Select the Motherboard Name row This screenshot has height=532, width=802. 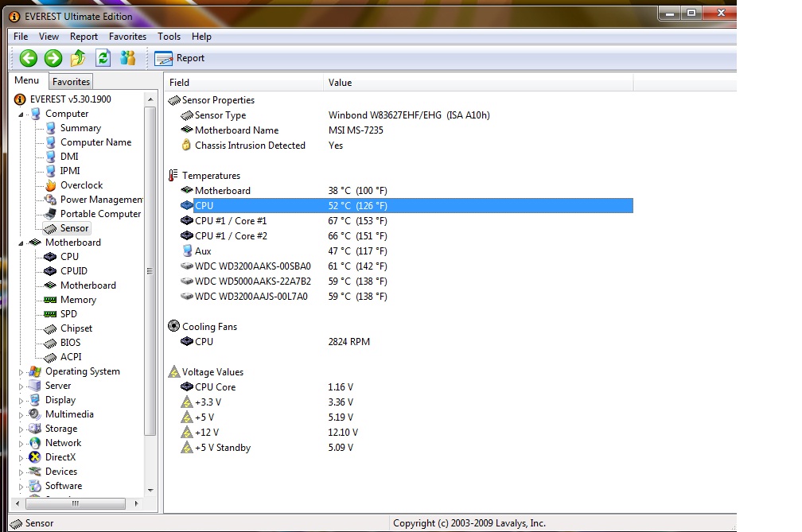coord(407,130)
